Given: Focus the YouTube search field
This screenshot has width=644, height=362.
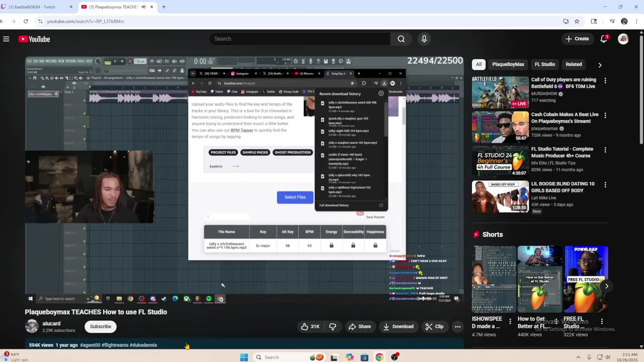Looking at the screenshot, I should (x=300, y=39).
